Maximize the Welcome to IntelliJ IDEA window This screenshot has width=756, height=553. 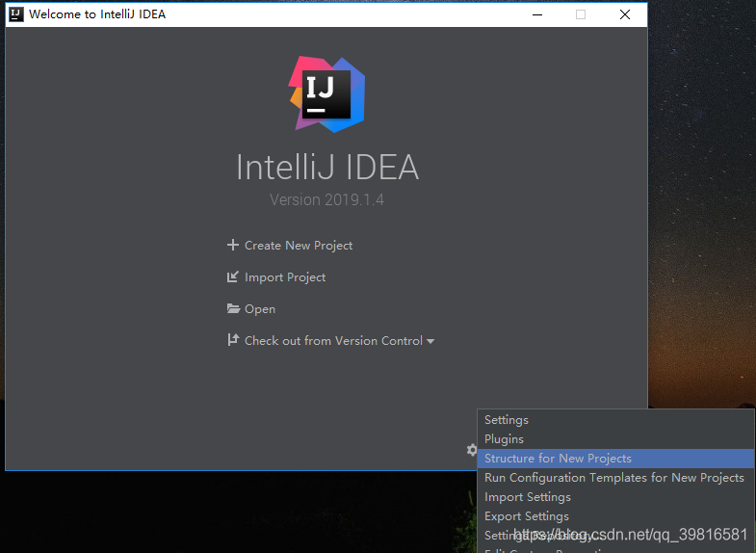pos(581,14)
